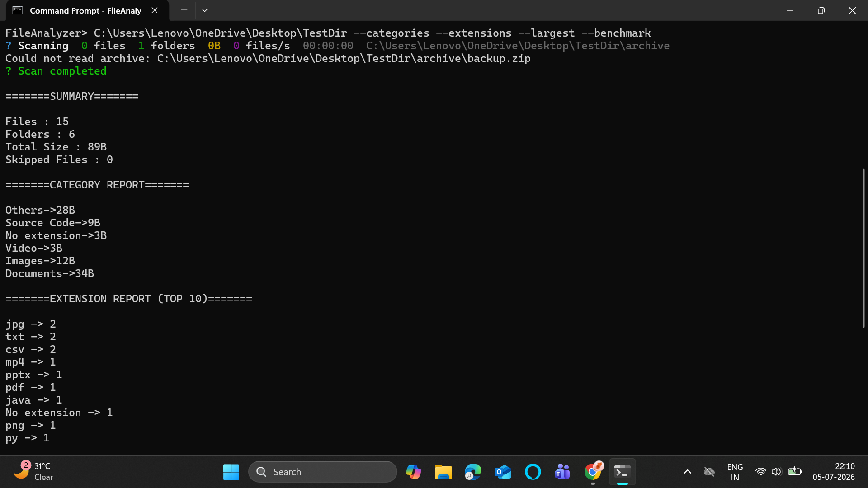This screenshot has height=488, width=868.
Task: Click the EXTENSION REPORT (TOP 10) header
Action: click(x=129, y=299)
